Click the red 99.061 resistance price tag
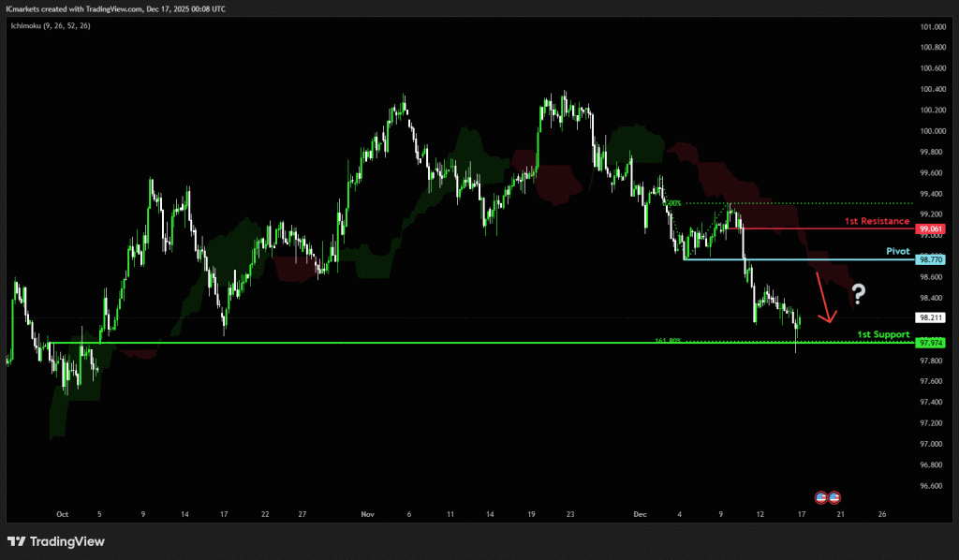 click(x=931, y=228)
